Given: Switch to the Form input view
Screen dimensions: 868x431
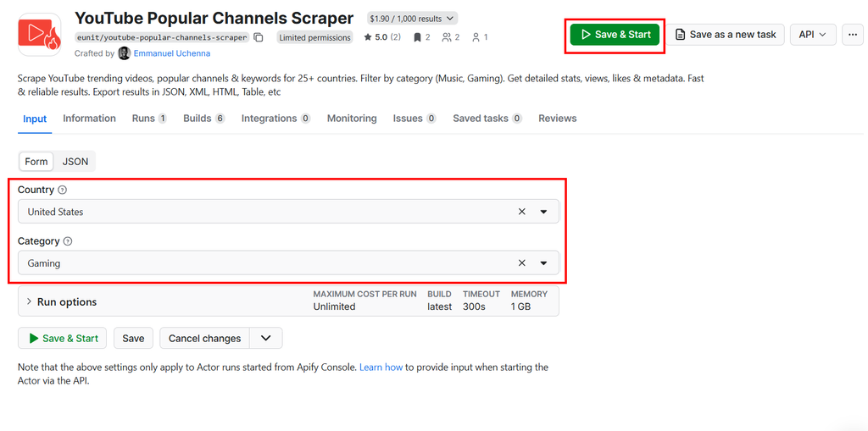Looking at the screenshot, I should 36,162.
